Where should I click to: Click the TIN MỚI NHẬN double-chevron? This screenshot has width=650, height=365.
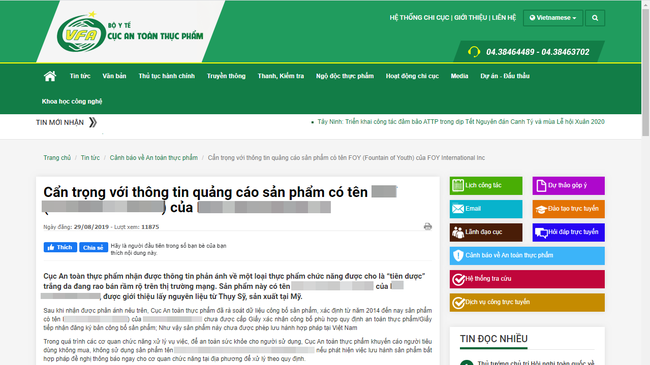click(x=93, y=122)
